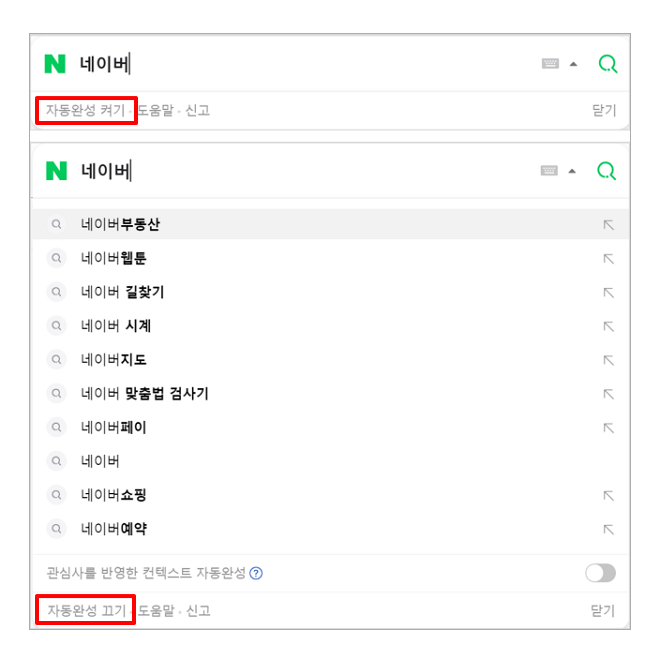Click the green search icon in the top search bar

click(x=607, y=64)
